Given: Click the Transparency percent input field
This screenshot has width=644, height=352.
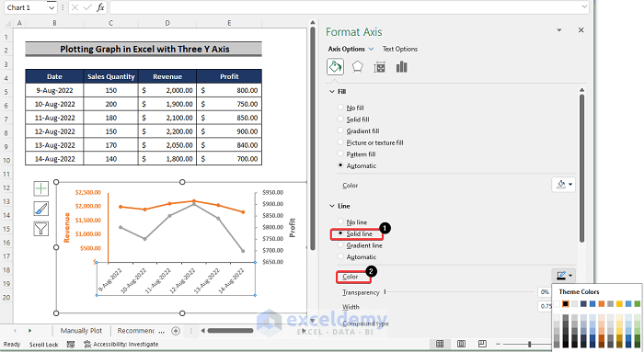Looking at the screenshot, I should (x=545, y=291).
